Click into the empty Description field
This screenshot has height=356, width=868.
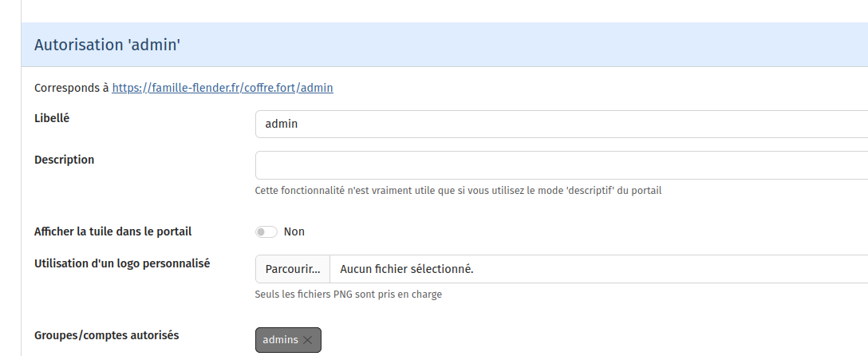coord(558,165)
